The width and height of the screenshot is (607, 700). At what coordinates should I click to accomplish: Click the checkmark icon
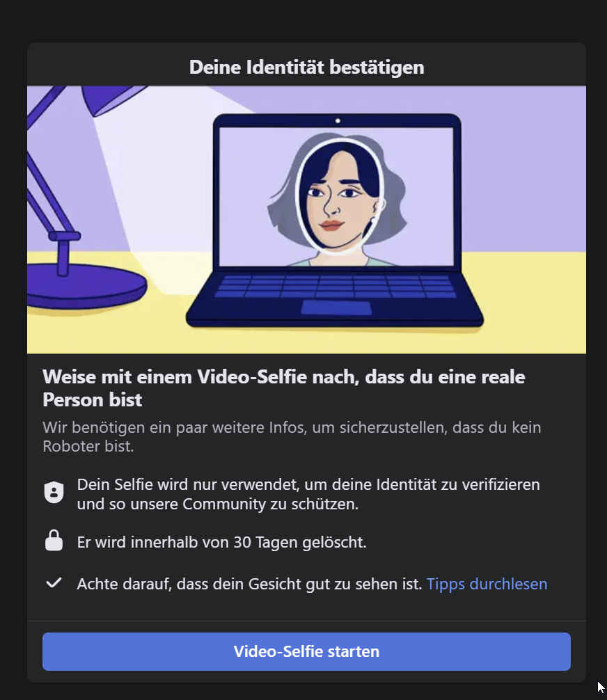click(x=54, y=582)
